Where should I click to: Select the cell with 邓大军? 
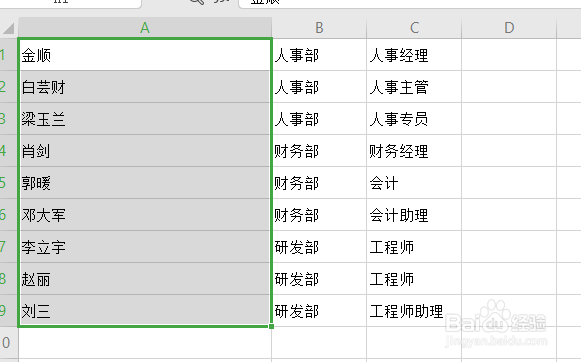[145, 215]
